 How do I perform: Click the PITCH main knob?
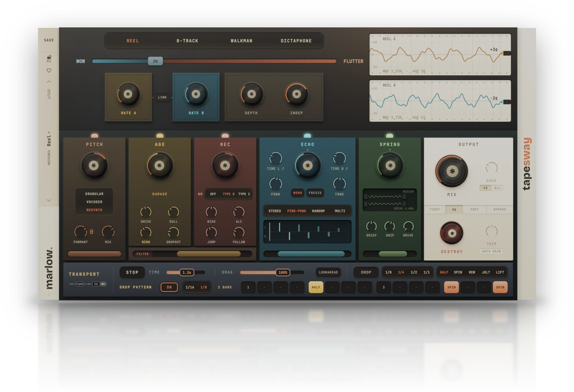tap(94, 166)
